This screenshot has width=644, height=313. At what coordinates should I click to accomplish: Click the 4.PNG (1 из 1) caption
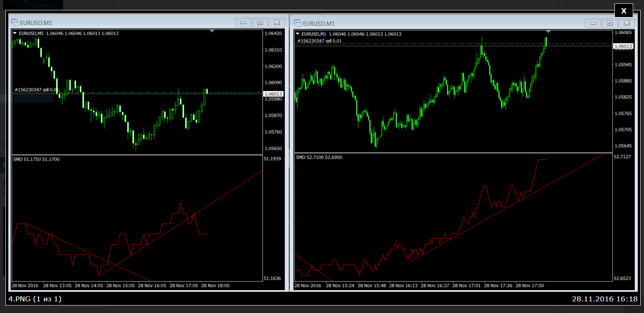tap(35, 299)
